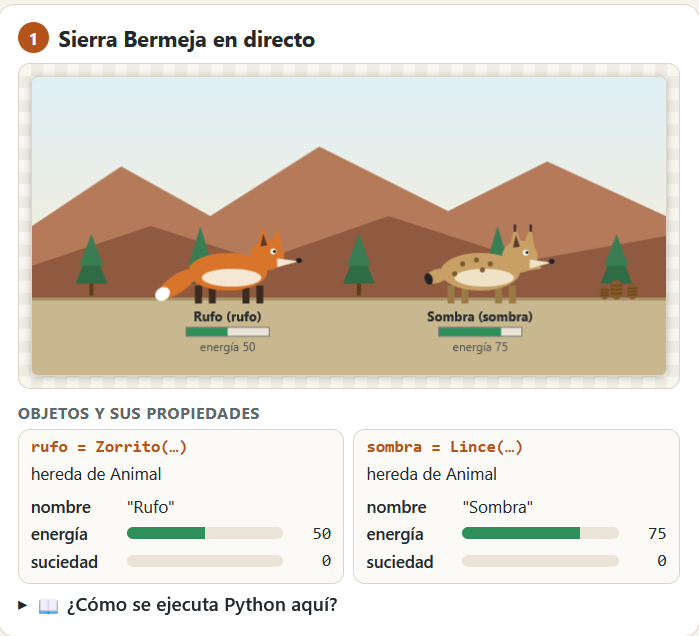
Task: Click the 'suciedad' label in the sombra card
Action: [x=399, y=562]
